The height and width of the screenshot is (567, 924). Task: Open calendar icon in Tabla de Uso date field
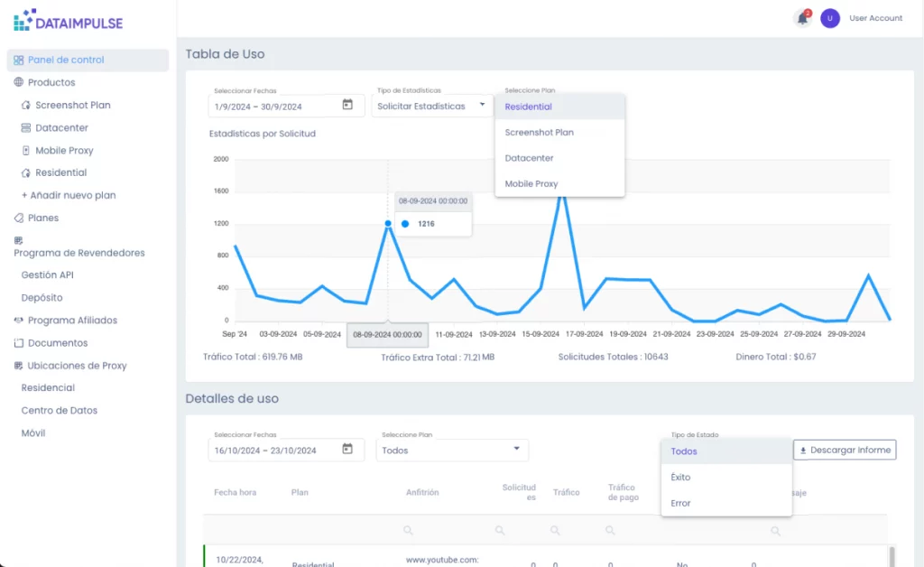[347, 106]
